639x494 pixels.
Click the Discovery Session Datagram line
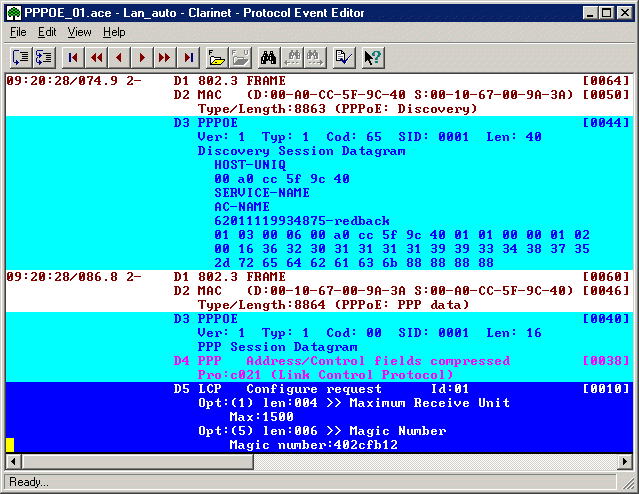[302, 151]
